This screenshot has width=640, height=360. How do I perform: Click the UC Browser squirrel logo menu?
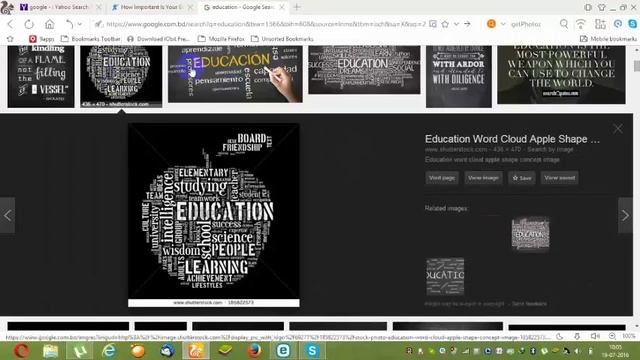pos(7,7)
